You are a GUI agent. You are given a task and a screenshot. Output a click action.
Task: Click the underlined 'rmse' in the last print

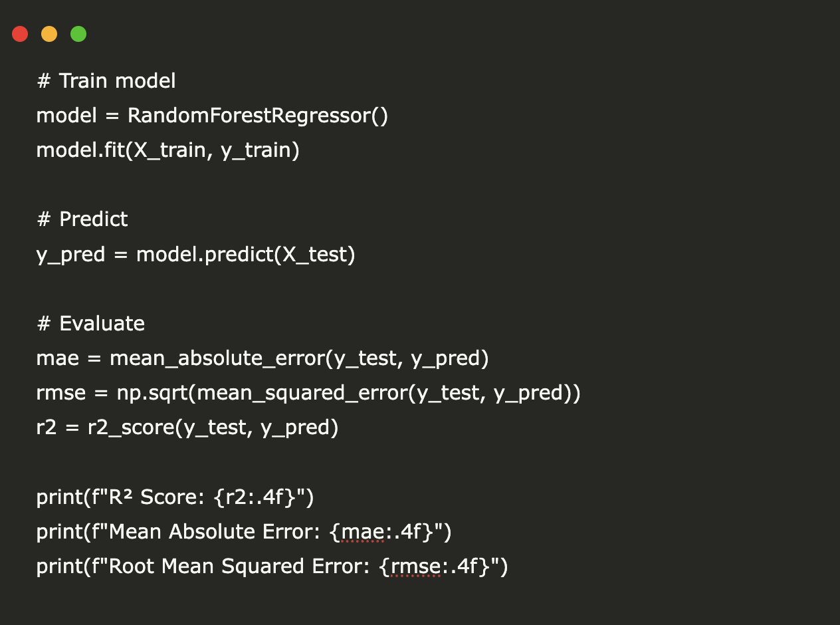(416, 566)
